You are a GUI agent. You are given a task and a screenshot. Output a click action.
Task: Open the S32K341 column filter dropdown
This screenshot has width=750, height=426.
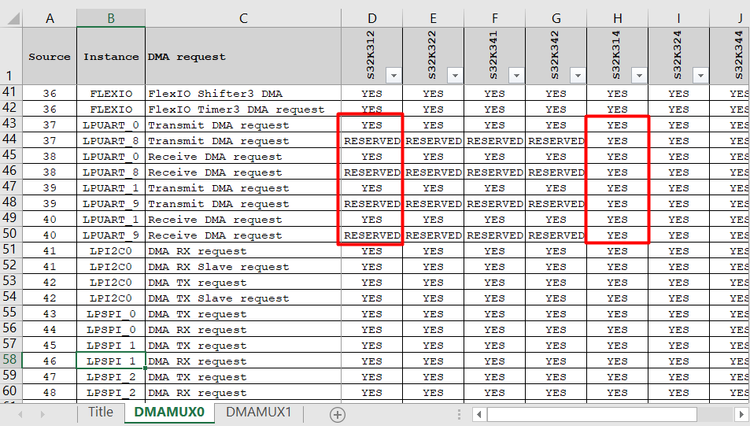[516, 76]
